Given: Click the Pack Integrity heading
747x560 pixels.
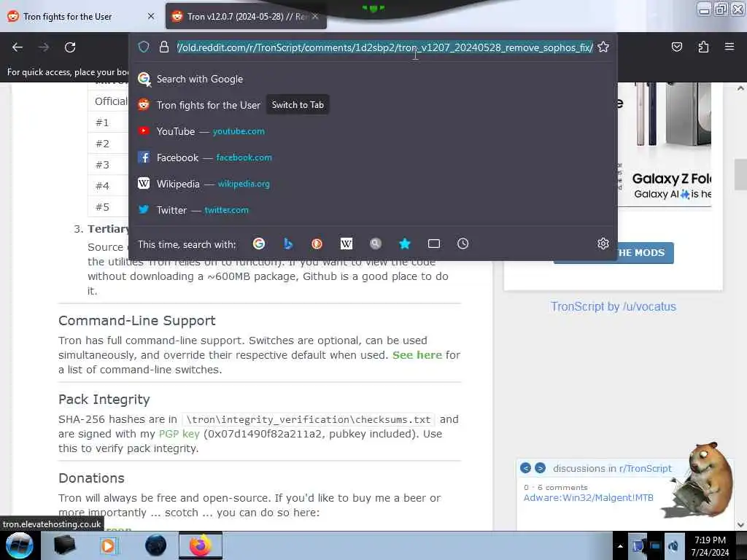Looking at the screenshot, I should pyautogui.click(x=104, y=399).
